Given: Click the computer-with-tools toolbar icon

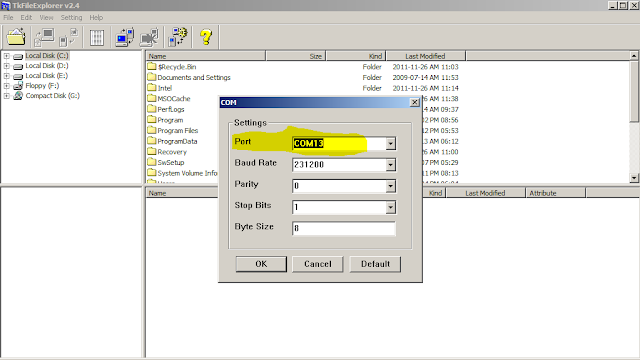Looking at the screenshot, I should coord(149,37).
